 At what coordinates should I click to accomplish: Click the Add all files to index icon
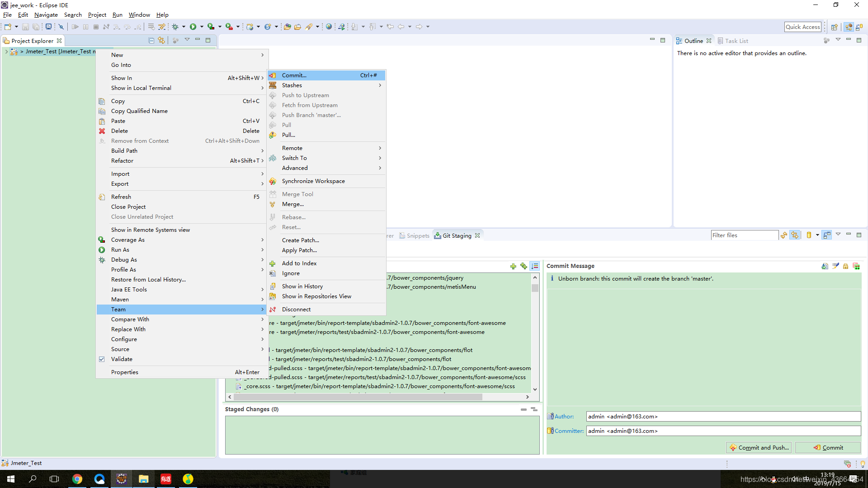coord(524,266)
